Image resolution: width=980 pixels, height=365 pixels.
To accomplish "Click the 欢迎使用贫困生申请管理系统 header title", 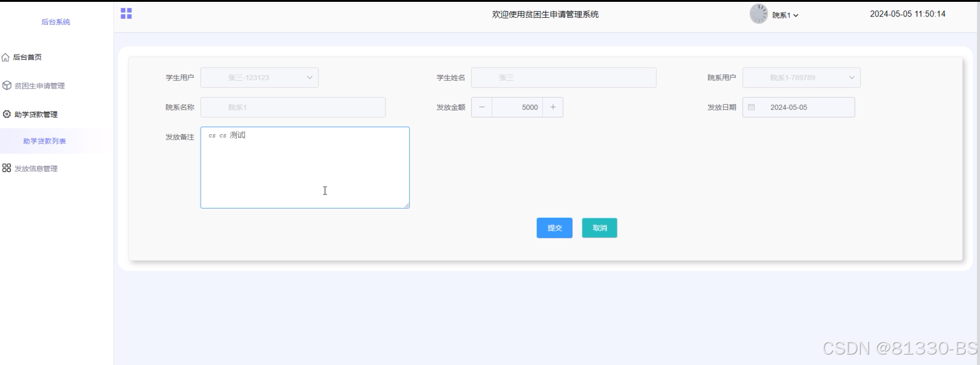I will (546, 15).
